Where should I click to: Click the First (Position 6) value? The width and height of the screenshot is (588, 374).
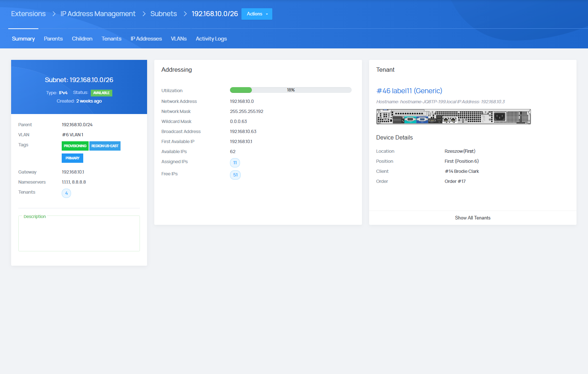[x=461, y=161]
